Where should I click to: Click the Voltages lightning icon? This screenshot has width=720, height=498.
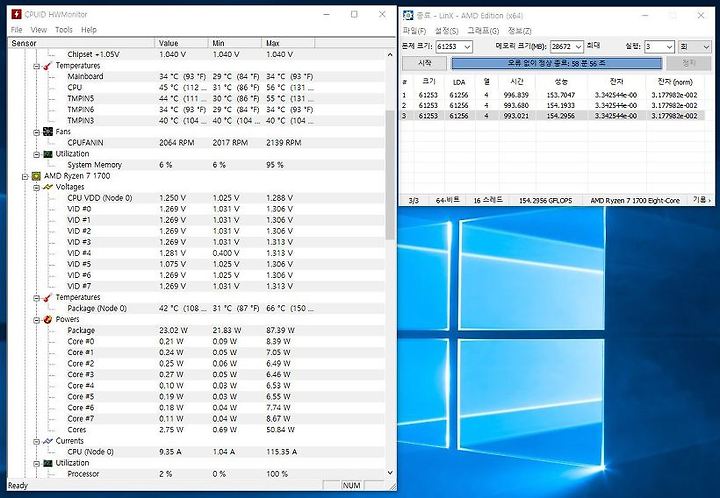click(48, 187)
